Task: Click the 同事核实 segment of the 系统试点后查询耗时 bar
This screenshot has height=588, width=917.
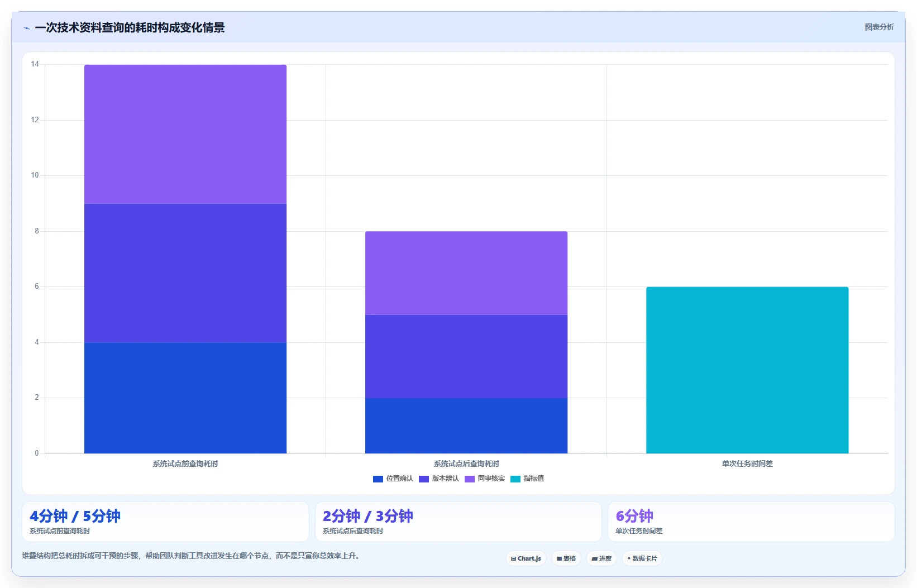Action: coord(466,273)
